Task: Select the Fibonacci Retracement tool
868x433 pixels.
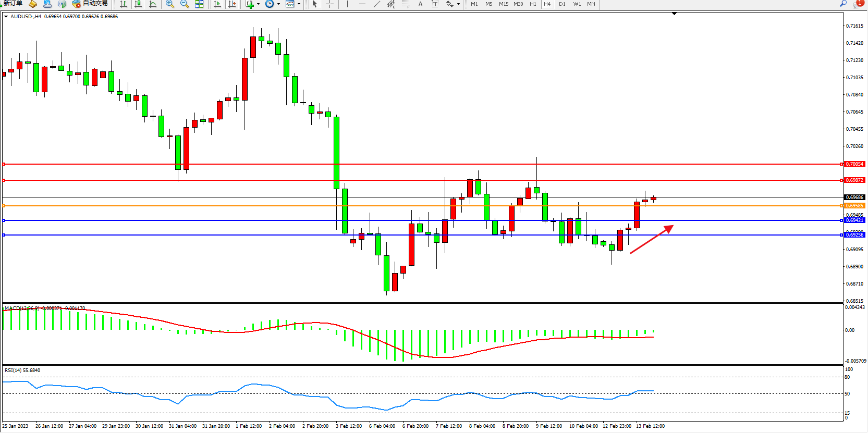Action: [406, 4]
